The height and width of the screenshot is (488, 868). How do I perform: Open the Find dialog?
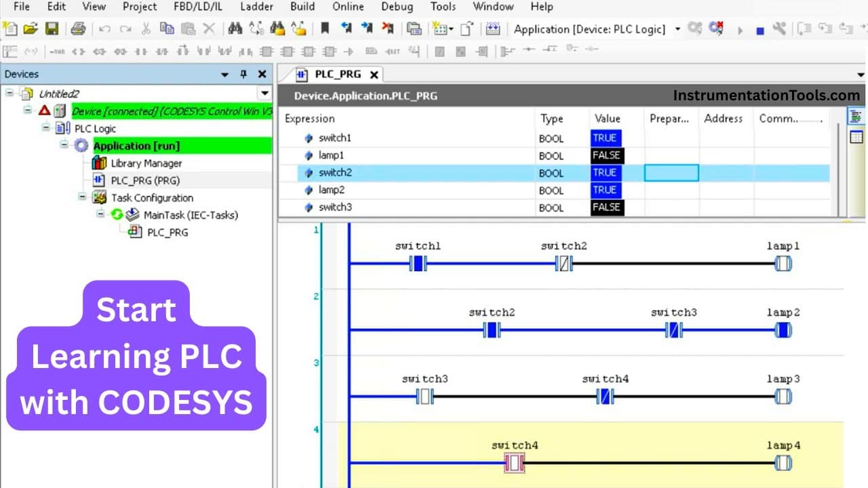pyautogui.click(x=235, y=29)
